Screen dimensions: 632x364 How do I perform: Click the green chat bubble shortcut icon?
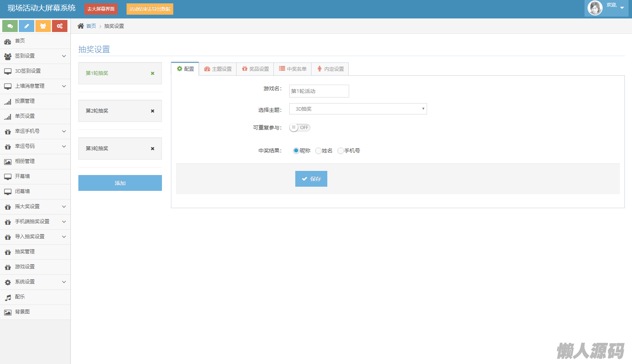pos(10,26)
